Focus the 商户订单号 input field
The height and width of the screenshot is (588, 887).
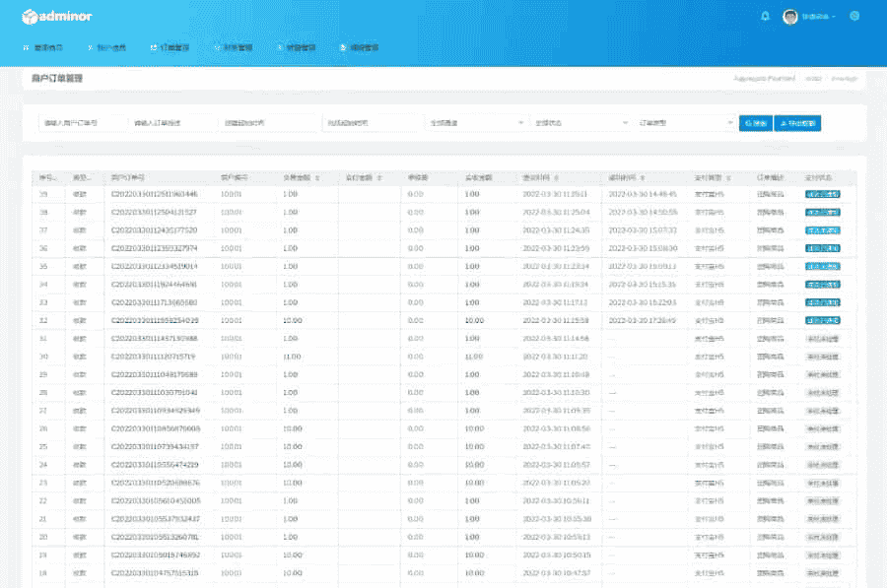click(x=82, y=123)
